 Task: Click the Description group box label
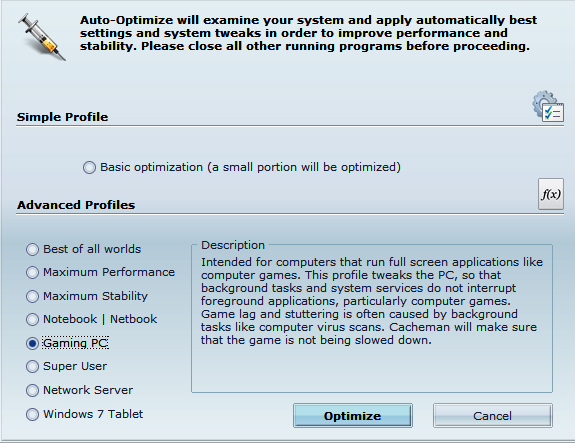[233, 245]
